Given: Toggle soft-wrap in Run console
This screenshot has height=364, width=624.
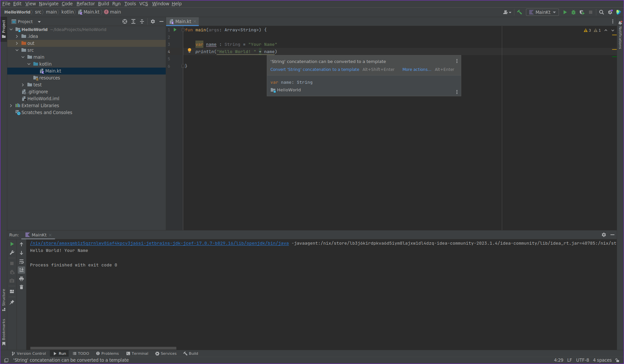Looking at the screenshot, I should 21,261.
